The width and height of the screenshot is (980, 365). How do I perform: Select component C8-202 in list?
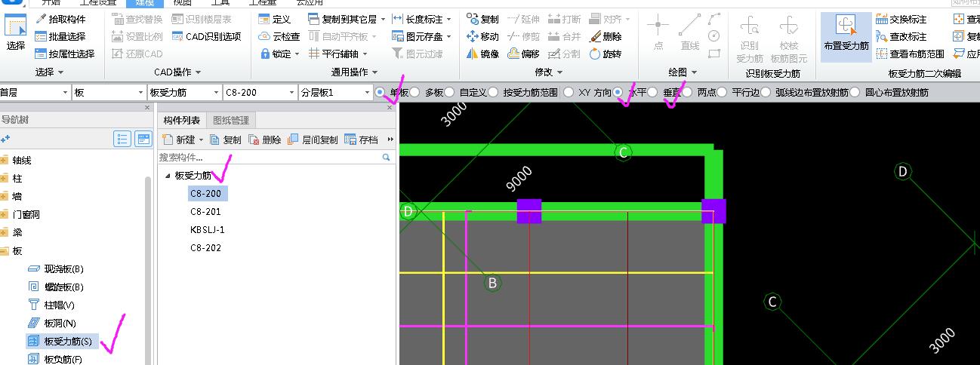point(205,248)
